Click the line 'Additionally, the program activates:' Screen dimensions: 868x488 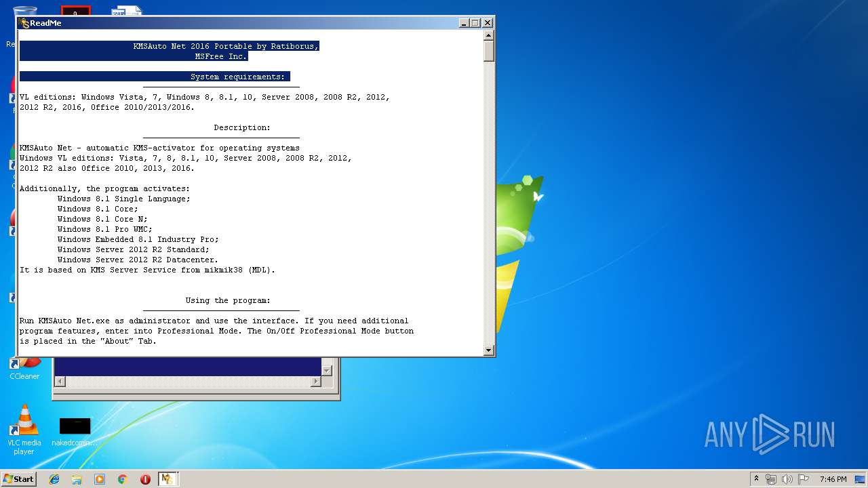(104, 188)
